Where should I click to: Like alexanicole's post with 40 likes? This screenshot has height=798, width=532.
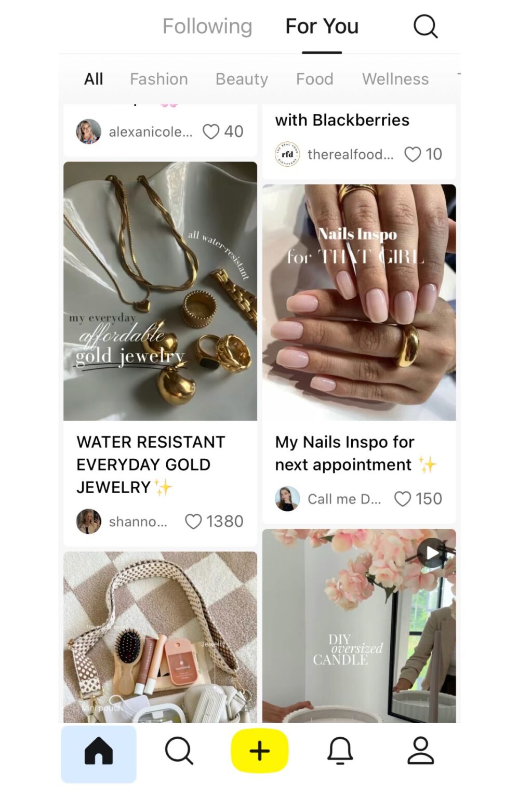click(x=211, y=132)
